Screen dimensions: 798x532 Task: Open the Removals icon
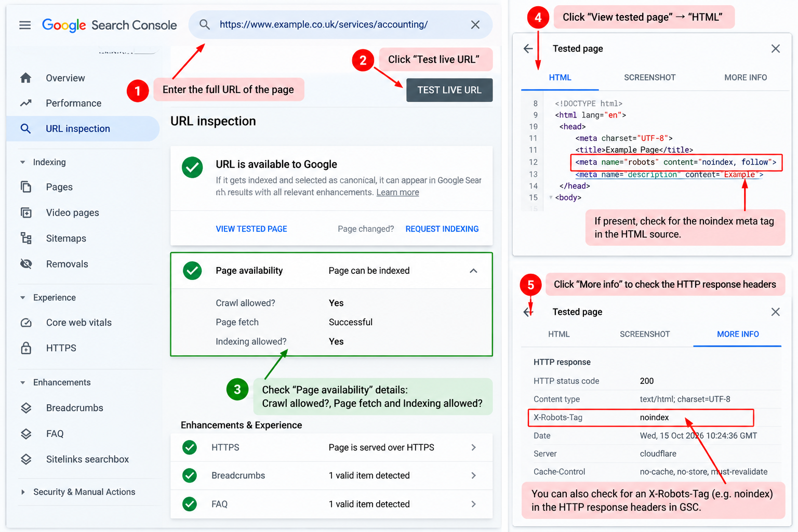point(26,264)
